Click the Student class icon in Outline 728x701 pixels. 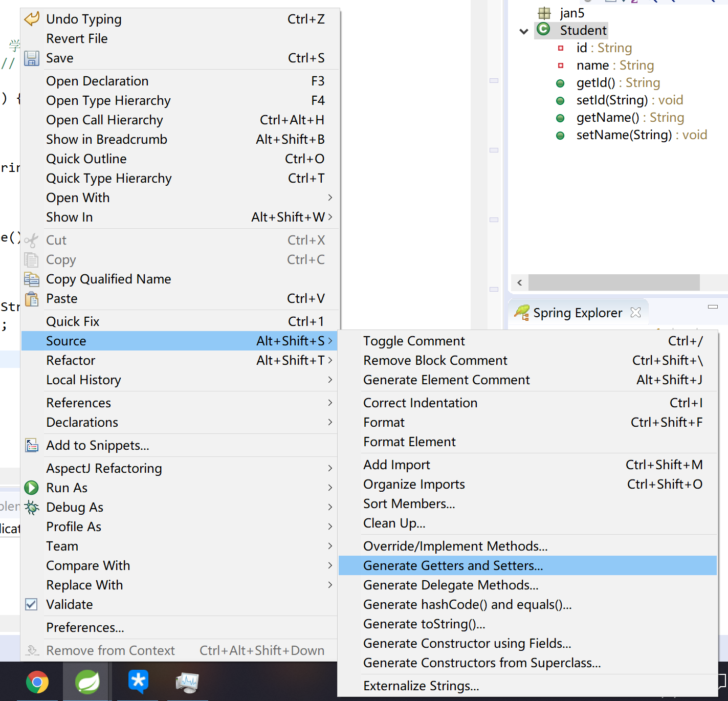[x=543, y=30]
